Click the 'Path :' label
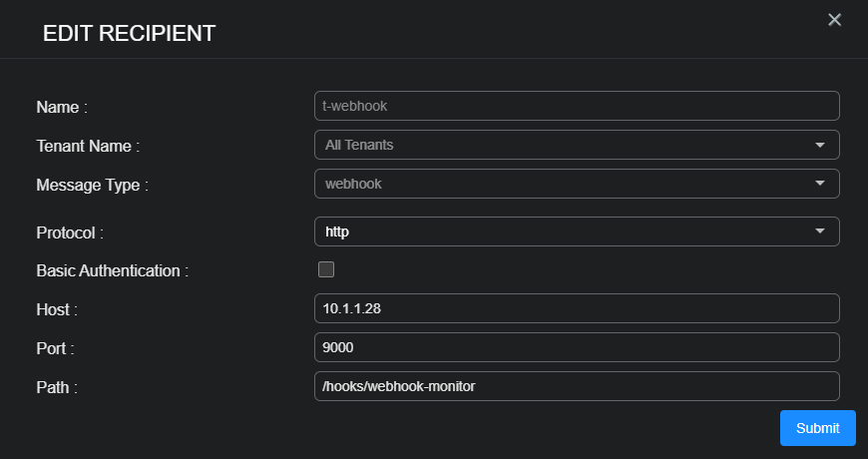This screenshot has width=868, height=459. [56, 387]
